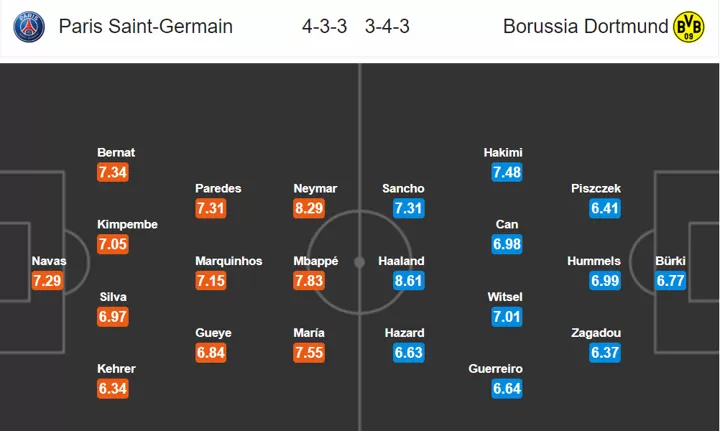This screenshot has width=720, height=431.
Task: Select Hakimi's 7.48 rating badge
Action: tap(507, 173)
